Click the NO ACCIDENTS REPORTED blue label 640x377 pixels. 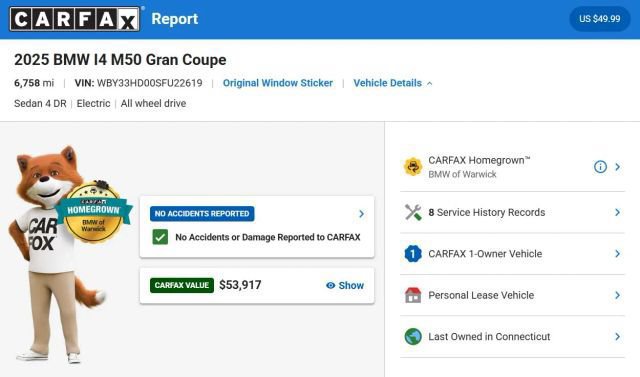(x=202, y=214)
